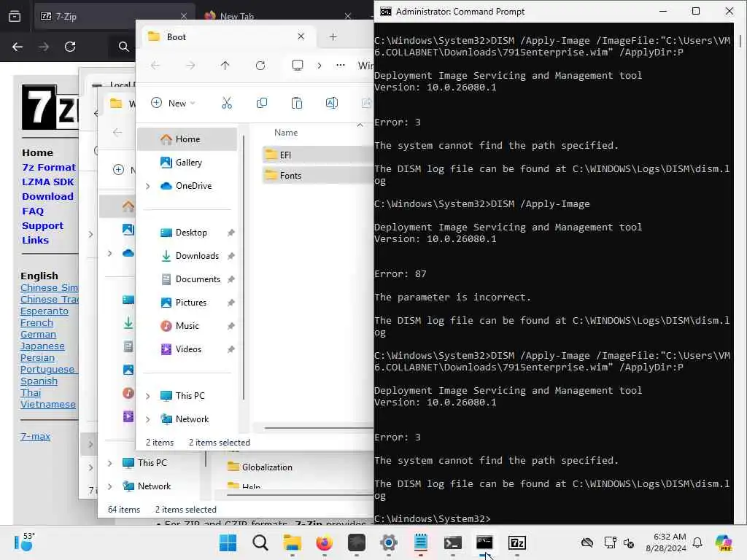Image resolution: width=747 pixels, height=560 pixels.
Task: Open the Notepad icon on taskbar
Action: click(x=421, y=542)
